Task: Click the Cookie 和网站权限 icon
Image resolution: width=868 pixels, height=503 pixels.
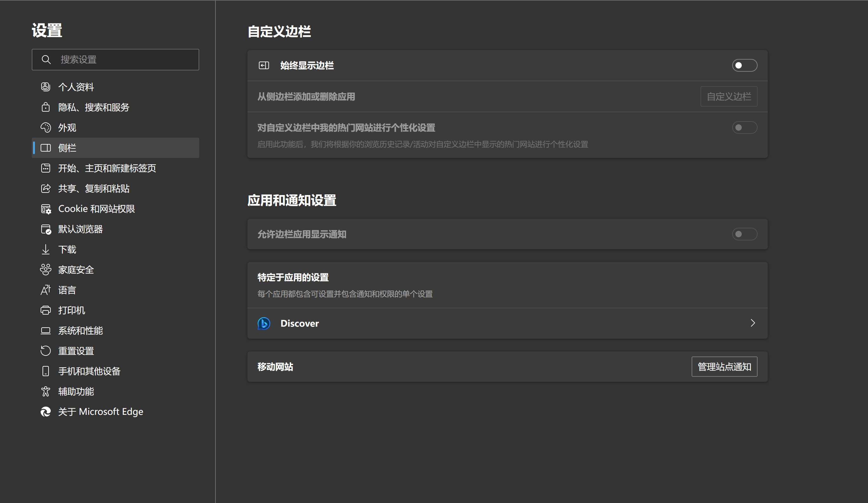Action: (46, 209)
